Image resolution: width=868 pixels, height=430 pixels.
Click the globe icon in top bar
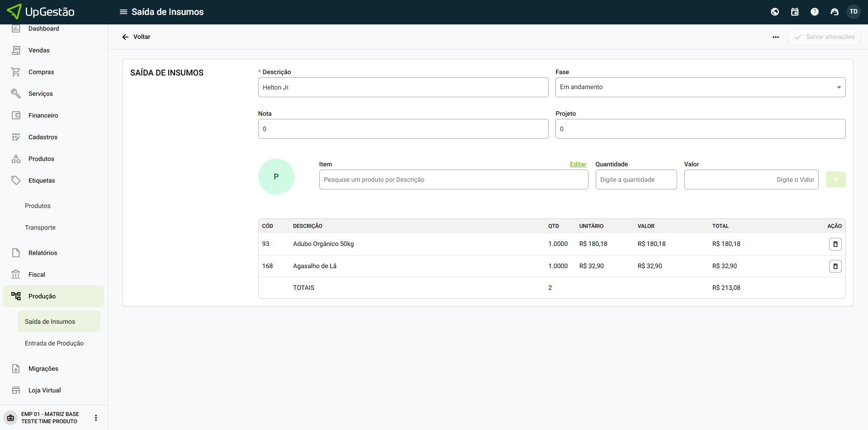(x=775, y=12)
